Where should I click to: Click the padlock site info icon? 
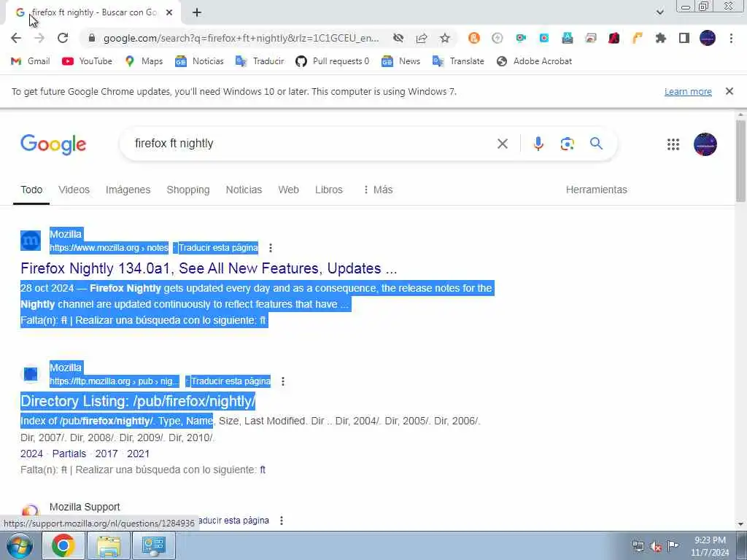92,38
